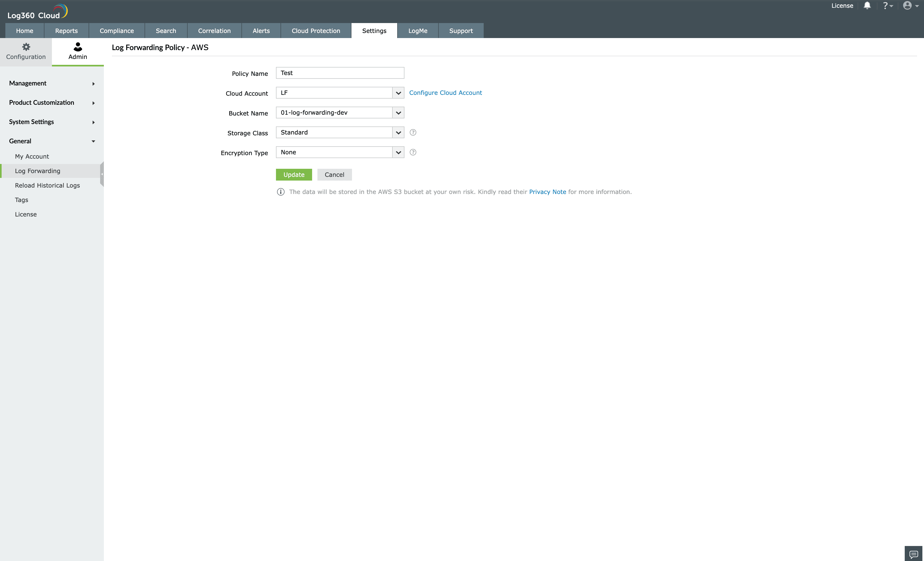Open the notification bell
The image size is (924, 561).
(867, 6)
